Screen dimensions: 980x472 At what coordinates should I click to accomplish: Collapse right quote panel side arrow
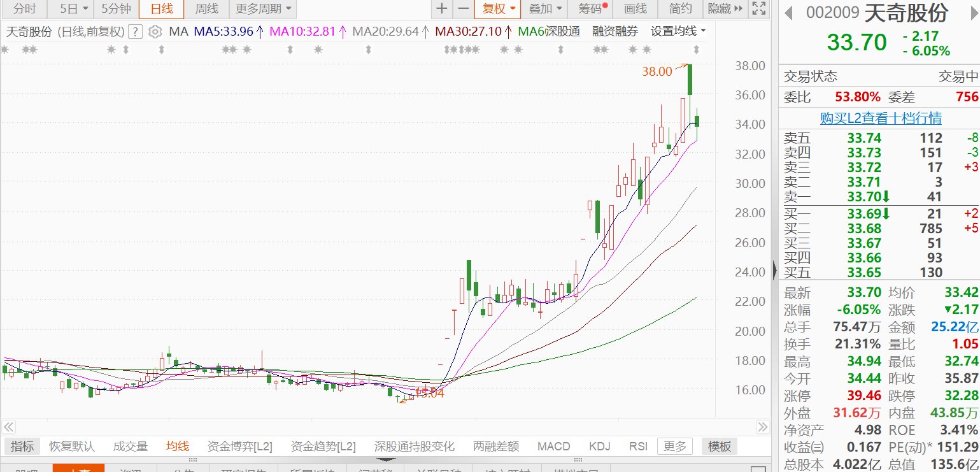[x=774, y=270]
